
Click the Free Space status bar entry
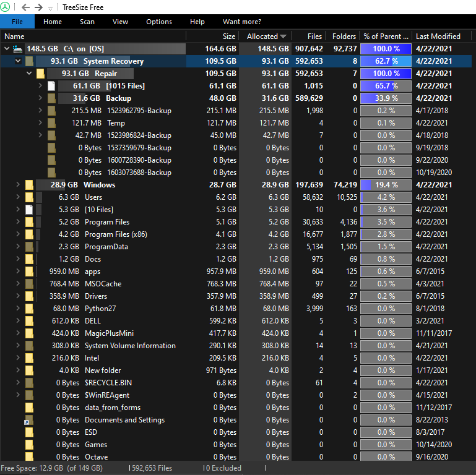(x=52, y=468)
